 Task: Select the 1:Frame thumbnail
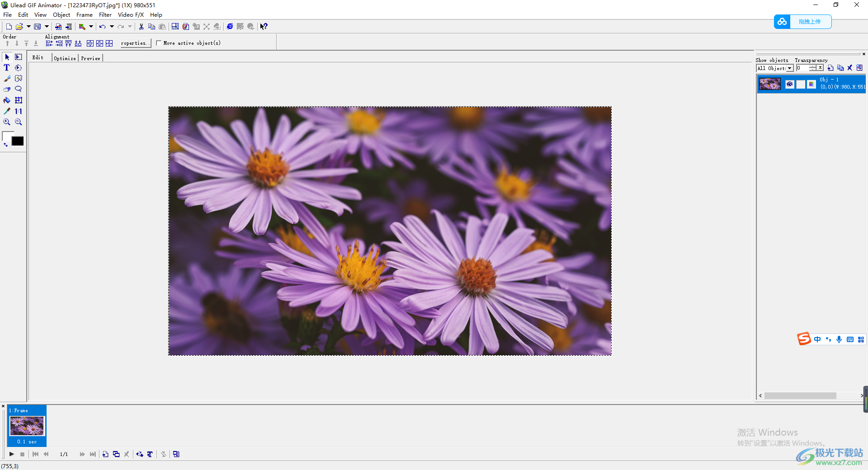pos(27,426)
